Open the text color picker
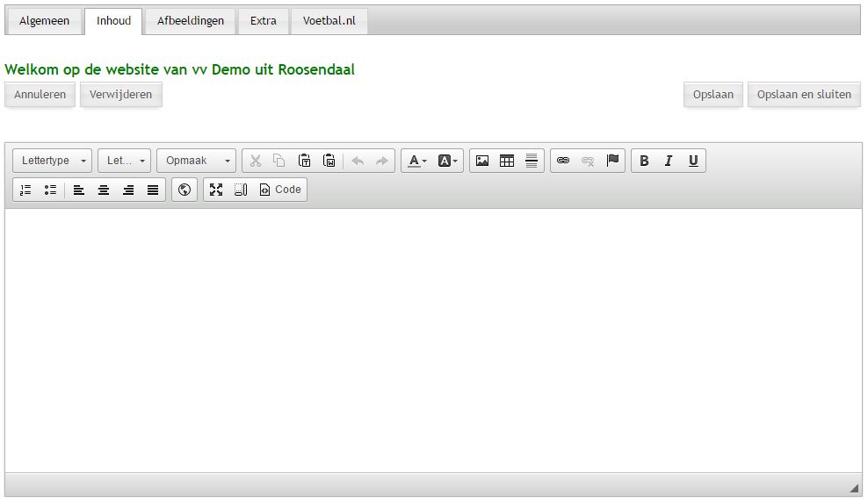868x503 pixels. (416, 161)
